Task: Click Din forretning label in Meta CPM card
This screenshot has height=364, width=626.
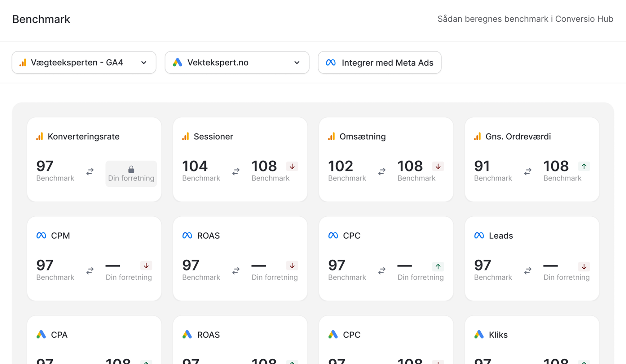Action: pyautogui.click(x=129, y=277)
